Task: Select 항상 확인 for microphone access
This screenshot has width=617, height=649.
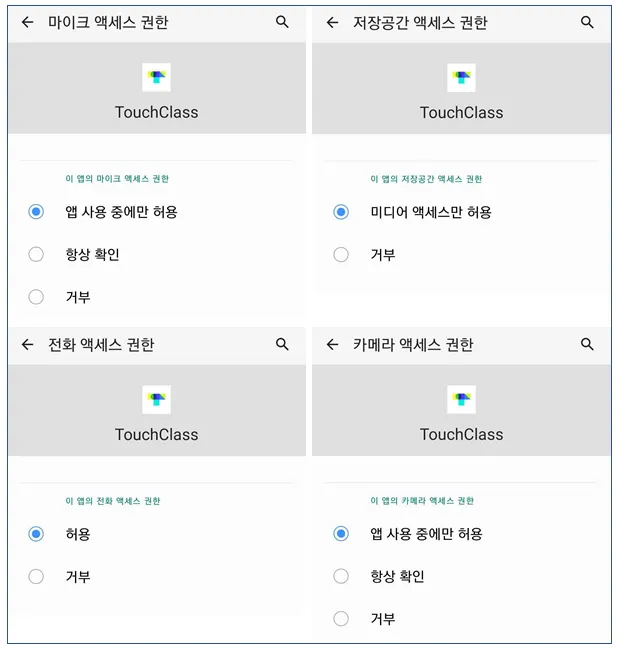Action: (37, 254)
